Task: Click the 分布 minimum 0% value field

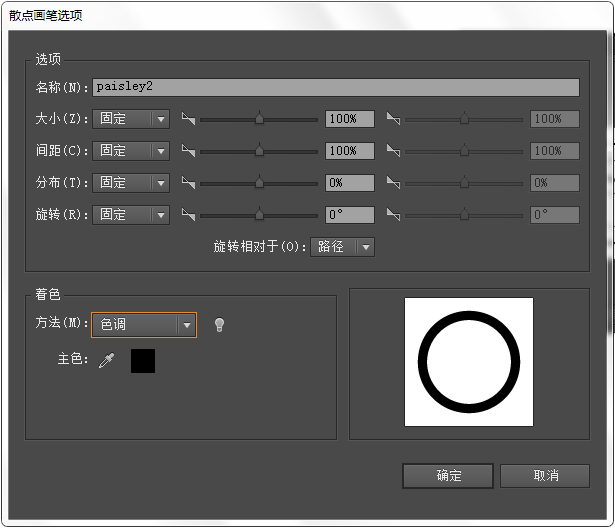Action: (x=350, y=183)
